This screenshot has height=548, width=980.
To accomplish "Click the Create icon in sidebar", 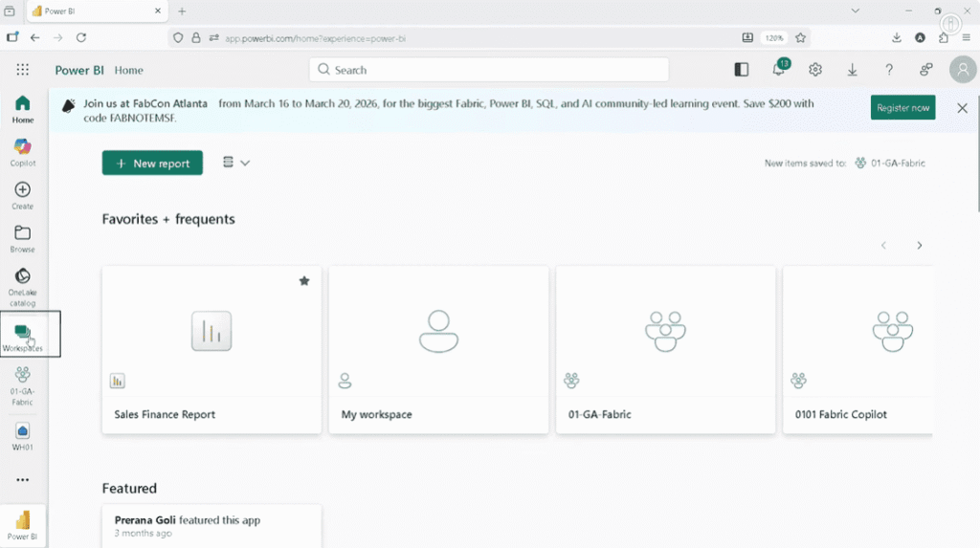I will 22,194.
